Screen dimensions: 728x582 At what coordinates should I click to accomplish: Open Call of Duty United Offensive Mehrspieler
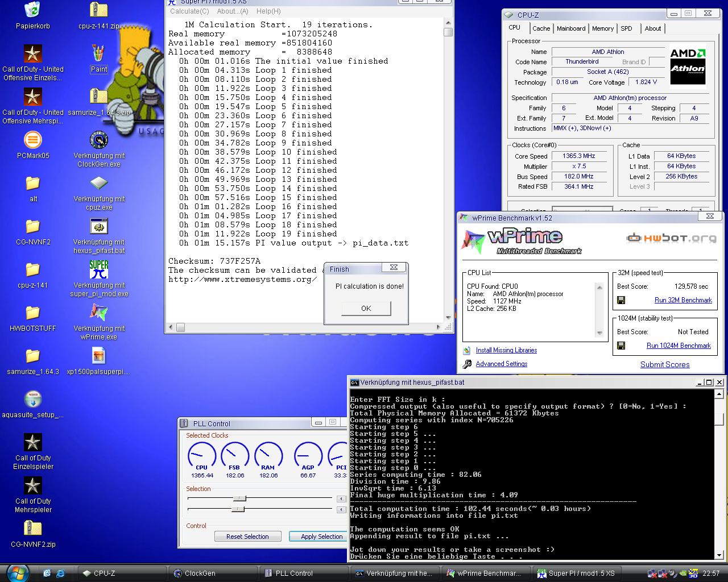tap(33, 106)
